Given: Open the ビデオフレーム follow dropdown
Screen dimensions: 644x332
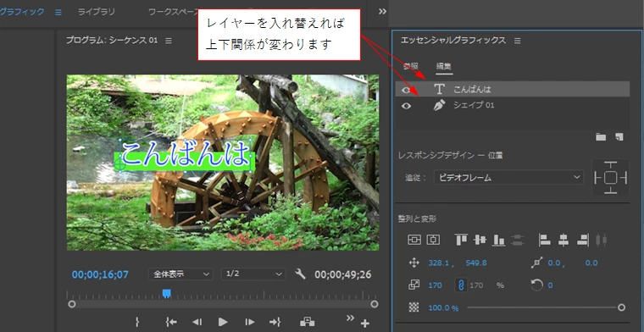Looking at the screenshot, I should (508, 178).
